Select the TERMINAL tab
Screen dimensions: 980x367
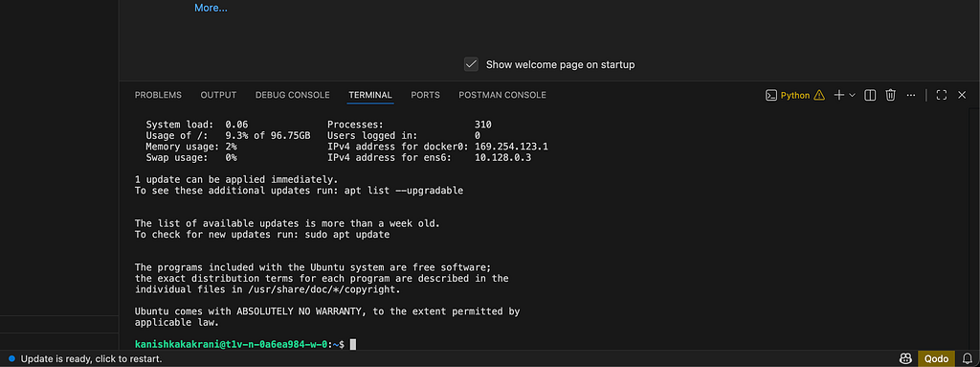coord(370,95)
